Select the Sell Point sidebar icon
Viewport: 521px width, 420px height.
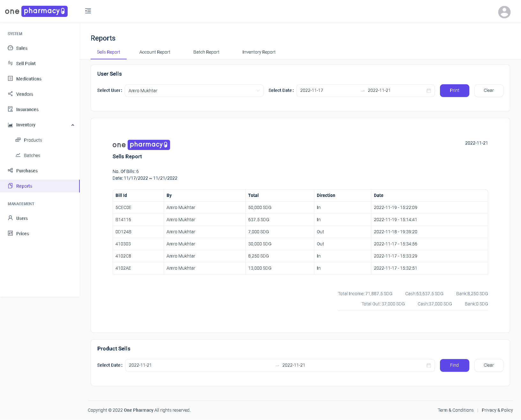pyautogui.click(x=11, y=63)
